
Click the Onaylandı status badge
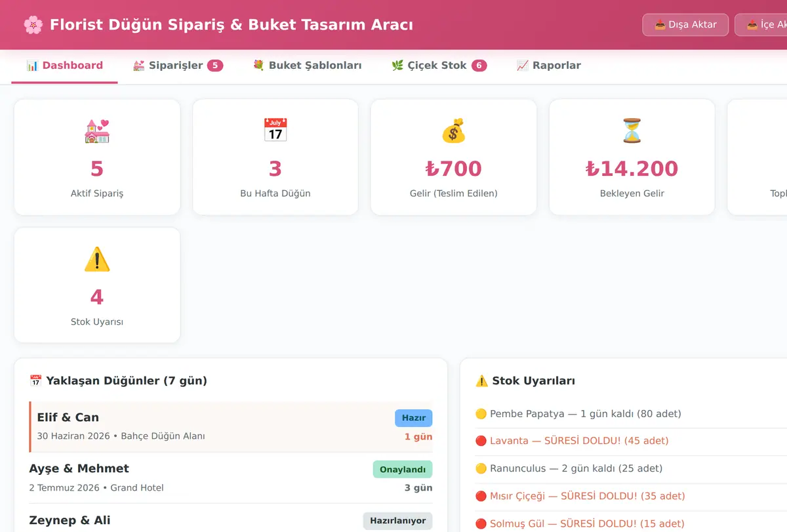pyautogui.click(x=403, y=469)
